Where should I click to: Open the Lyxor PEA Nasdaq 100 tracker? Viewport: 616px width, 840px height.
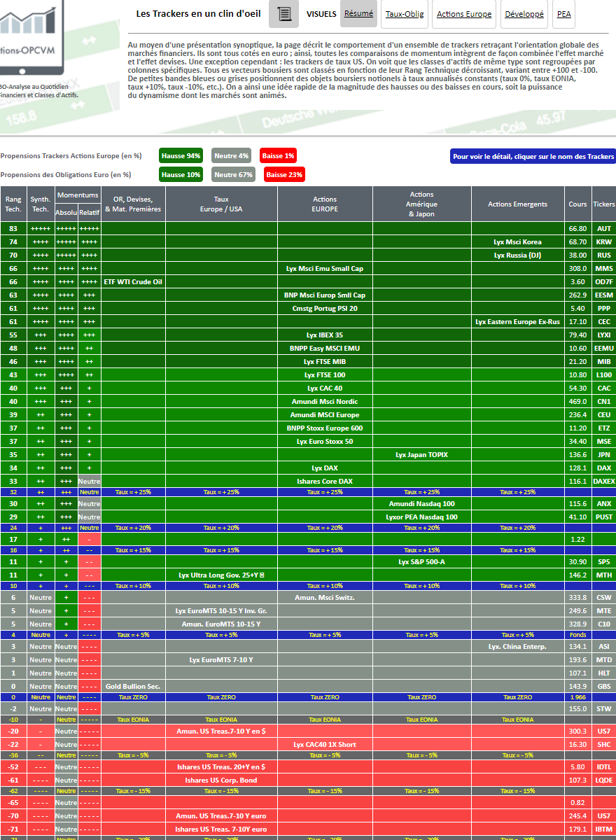pyautogui.click(x=421, y=517)
